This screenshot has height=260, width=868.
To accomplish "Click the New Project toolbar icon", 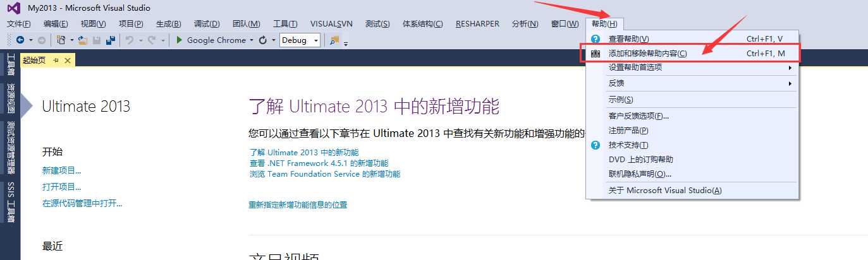I will click(61, 40).
